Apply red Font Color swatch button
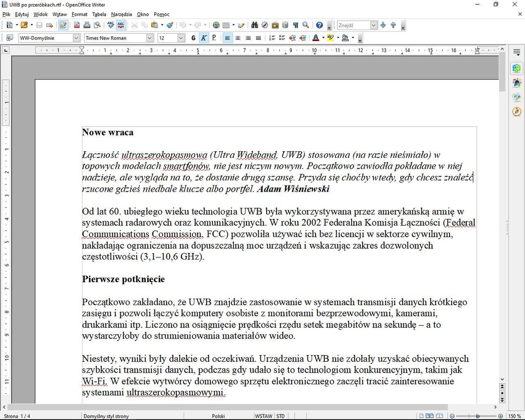This screenshot has width=525, height=420. [x=316, y=38]
